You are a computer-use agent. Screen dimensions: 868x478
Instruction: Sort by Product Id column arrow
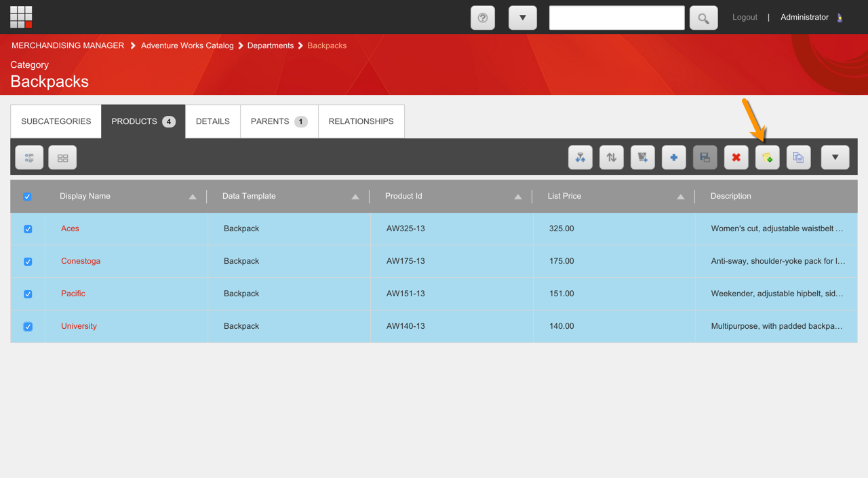coord(518,197)
